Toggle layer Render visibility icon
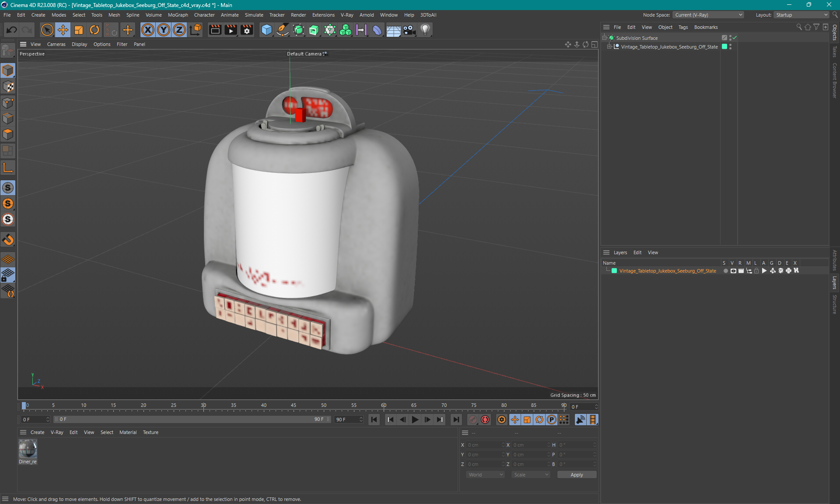Viewport: 840px width, 504px height. [741, 271]
